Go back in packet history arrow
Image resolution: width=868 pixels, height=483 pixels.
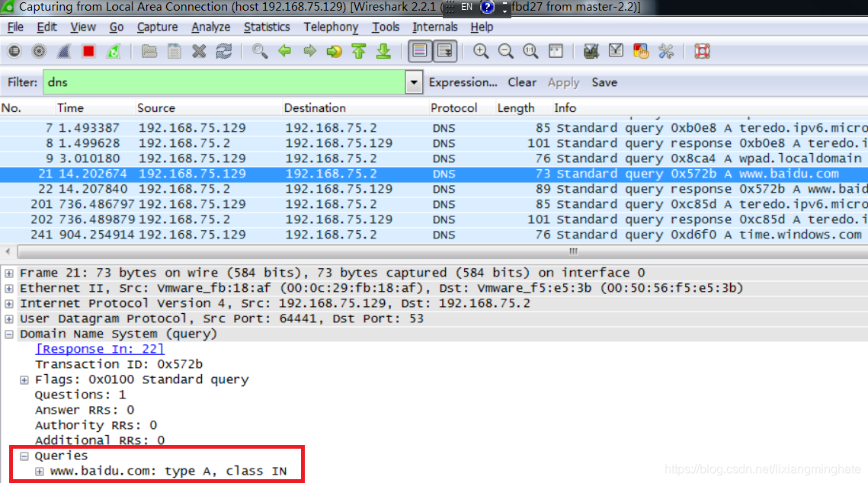tap(284, 52)
